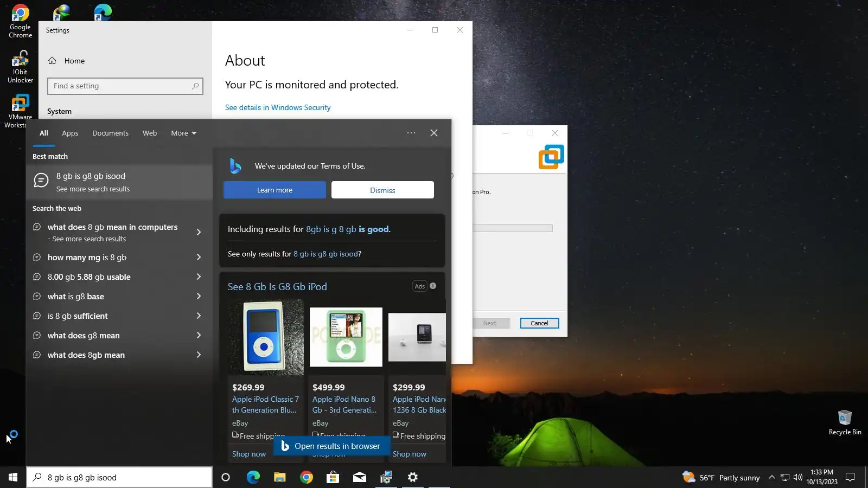This screenshot has width=868, height=488.
Task: Click the green iPod Nano product thumbnail
Action: pyautogui.click(x=346, y=337)
